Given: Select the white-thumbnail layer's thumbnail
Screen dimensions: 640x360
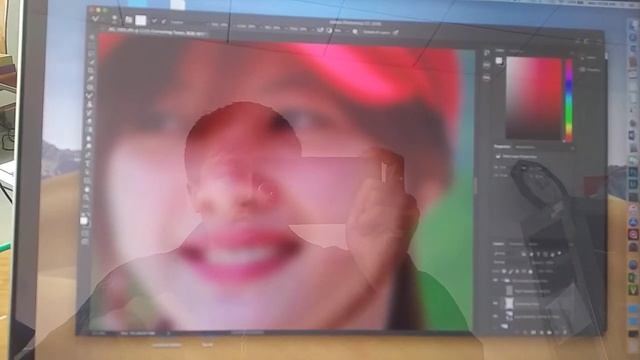Looking at the screenshot, I should pos(509,303).
